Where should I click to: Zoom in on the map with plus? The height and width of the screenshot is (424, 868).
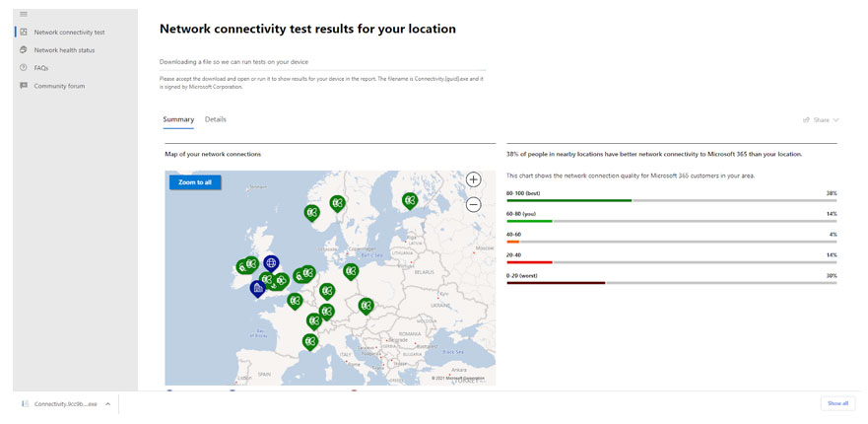pyautogui.click(x=473, y=179)
